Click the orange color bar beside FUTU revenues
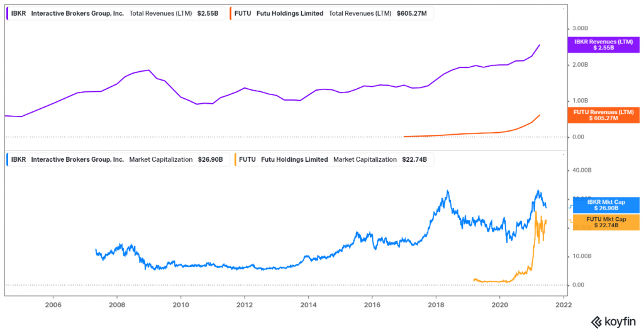644x333 pixels. pos(231,13)
